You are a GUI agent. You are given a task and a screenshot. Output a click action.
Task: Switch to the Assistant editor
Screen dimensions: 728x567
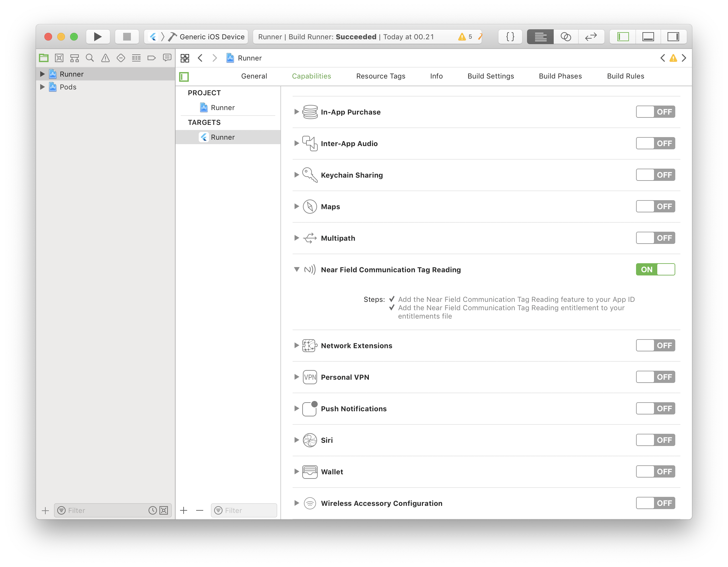566,37
